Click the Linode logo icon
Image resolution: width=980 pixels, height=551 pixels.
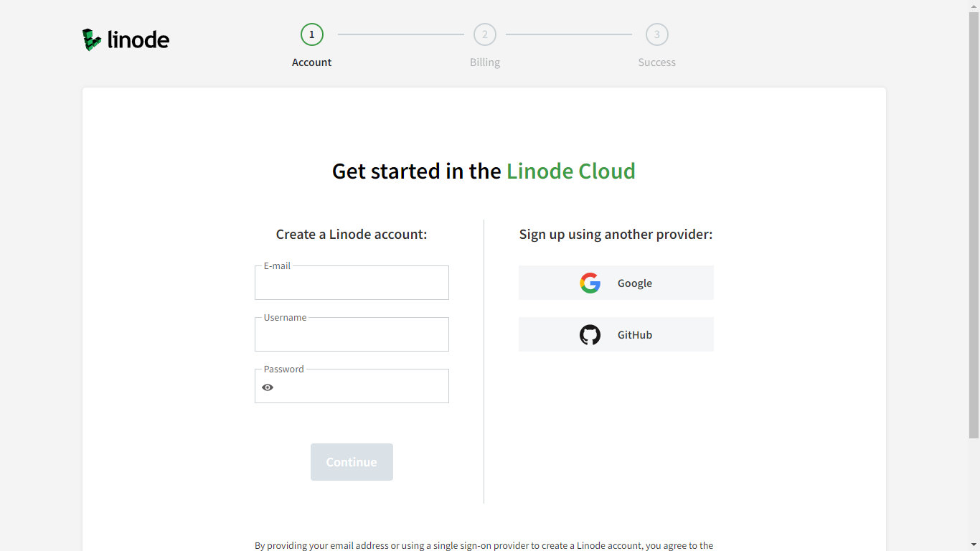92,39
